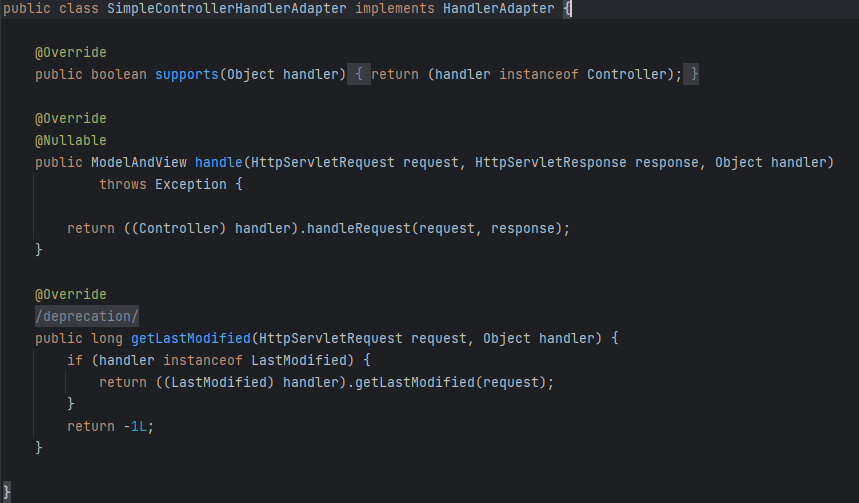Click handleRequest method call

click(x=358, y=228)
